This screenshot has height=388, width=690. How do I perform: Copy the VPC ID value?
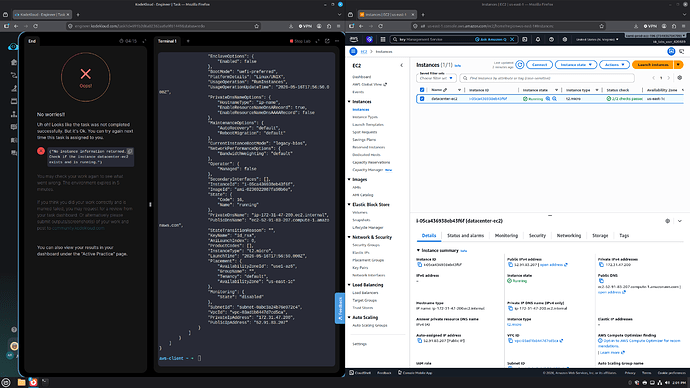pos(510,340)
